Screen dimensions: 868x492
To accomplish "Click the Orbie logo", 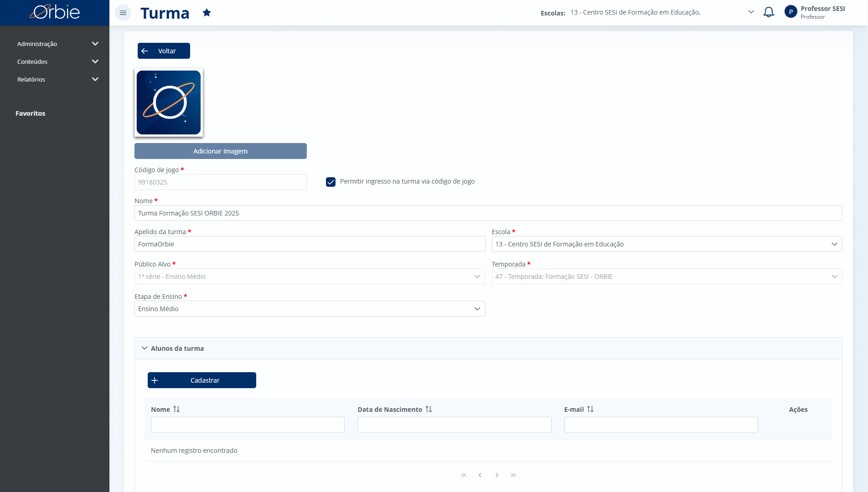I will (x=55, y=12).
